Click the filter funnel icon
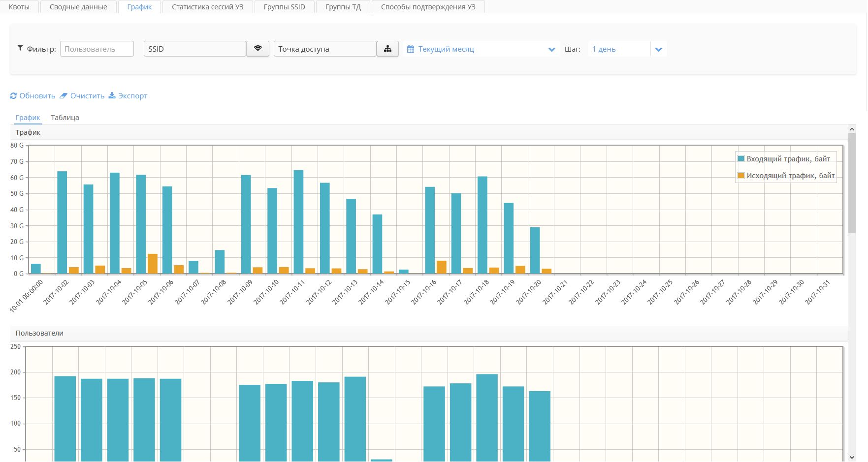 (x=20, y=48)
